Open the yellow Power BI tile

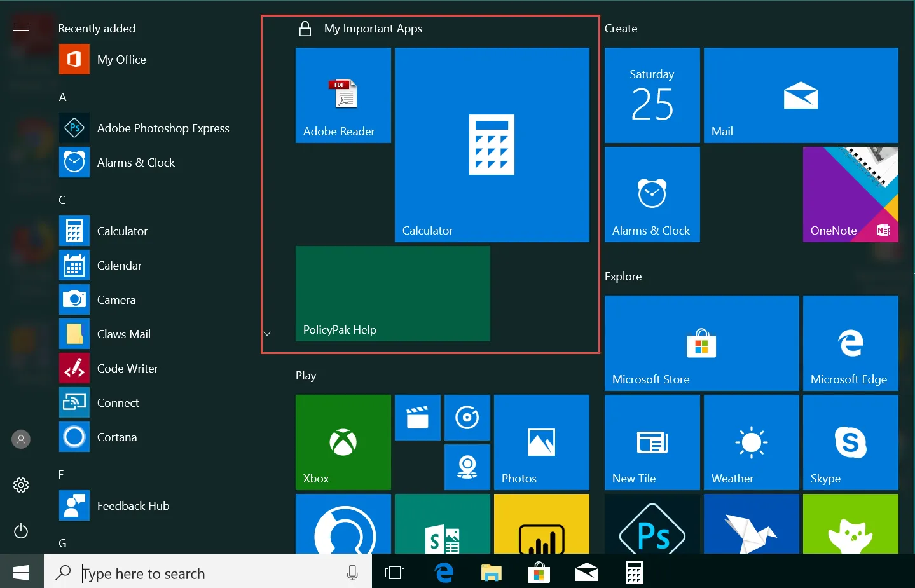(x=542, y=524)
